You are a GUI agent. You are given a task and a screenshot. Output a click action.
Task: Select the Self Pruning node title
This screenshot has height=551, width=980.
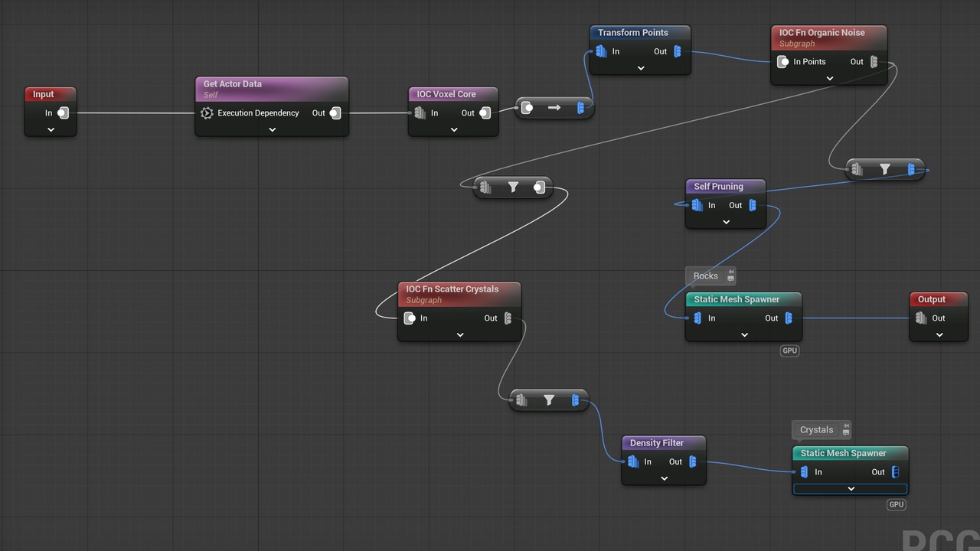pyautogui.click(x=719, y=187)
